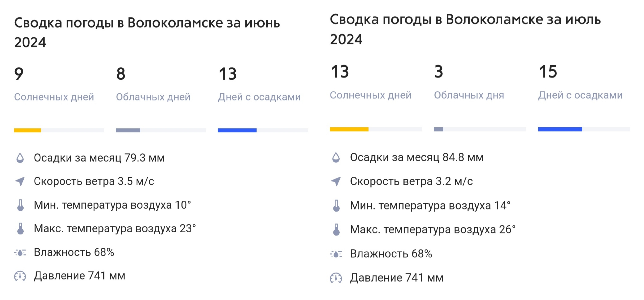This screenshot has width=644, height=300.
Task: Click the humidity icon in July summary
Action: [x=336, y=254]
